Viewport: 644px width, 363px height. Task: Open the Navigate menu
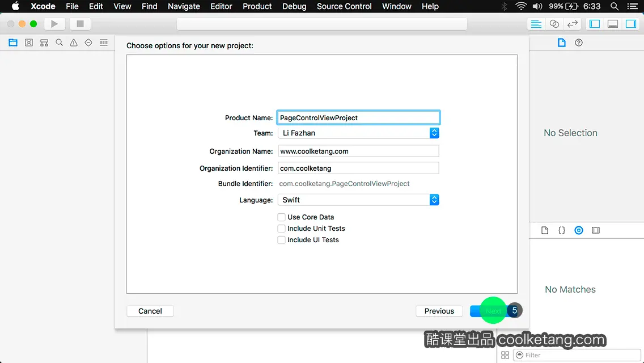pyautogui.click(x=184, y=6)
